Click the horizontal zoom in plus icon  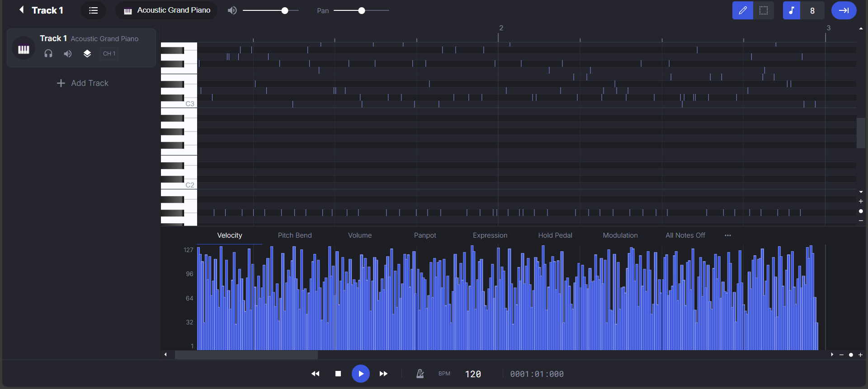tap(860, 355)
